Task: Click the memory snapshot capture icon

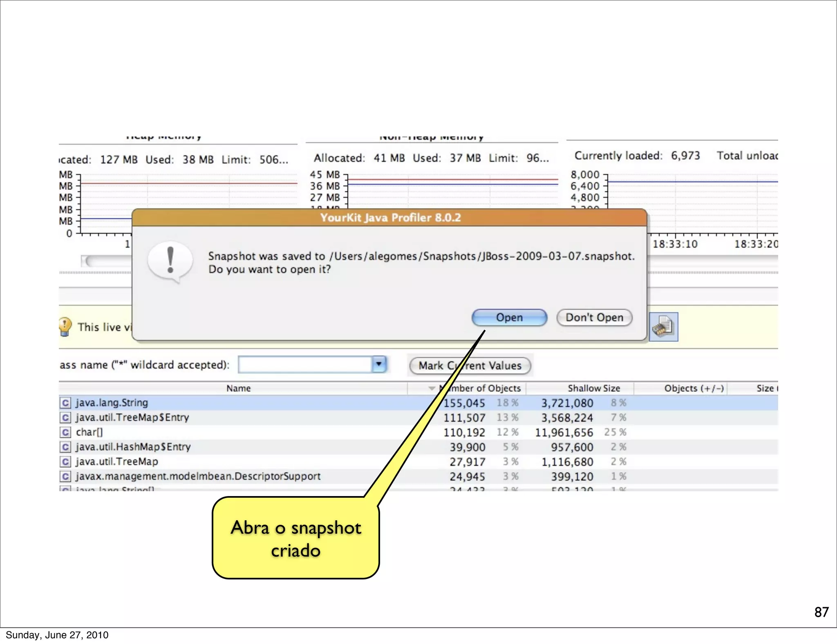Action: coord(663,327)
